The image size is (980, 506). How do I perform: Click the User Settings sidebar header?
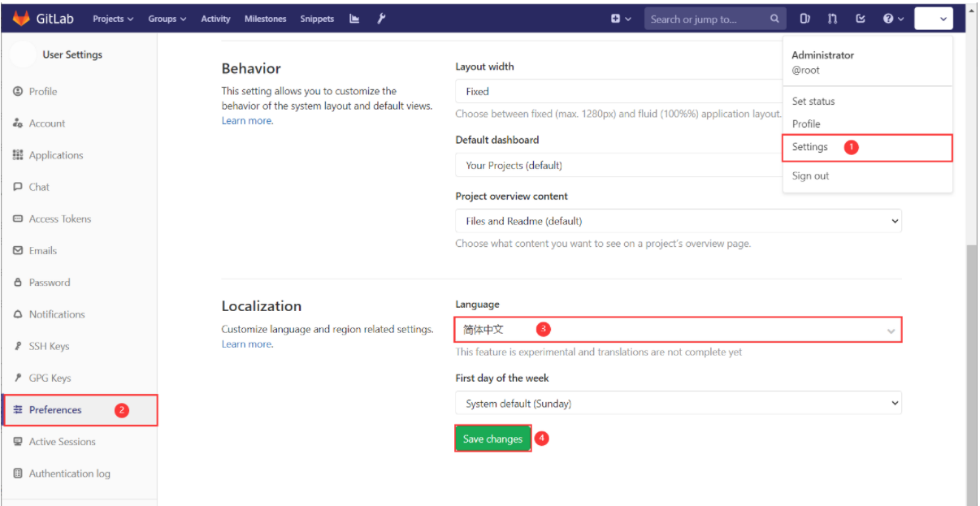click(72, 54)
